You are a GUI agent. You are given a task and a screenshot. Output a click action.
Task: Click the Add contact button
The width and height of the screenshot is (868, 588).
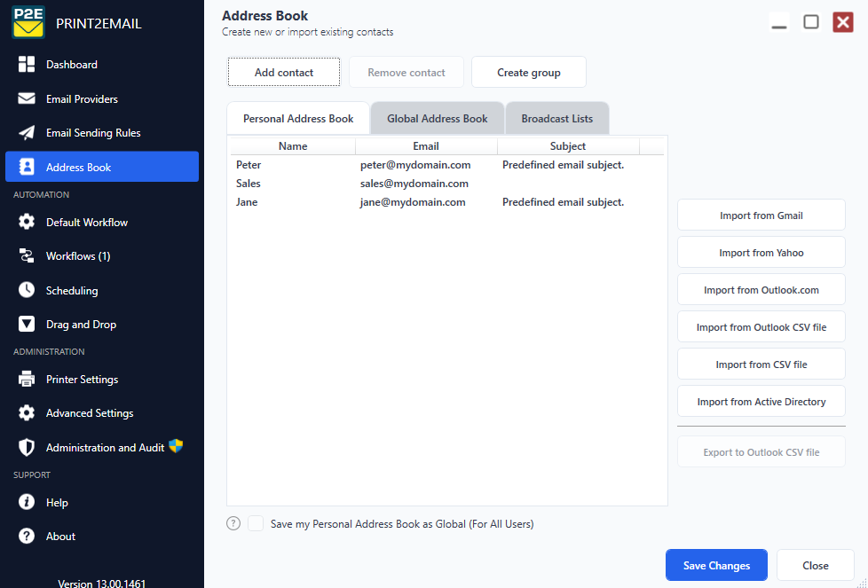point(284,72)
